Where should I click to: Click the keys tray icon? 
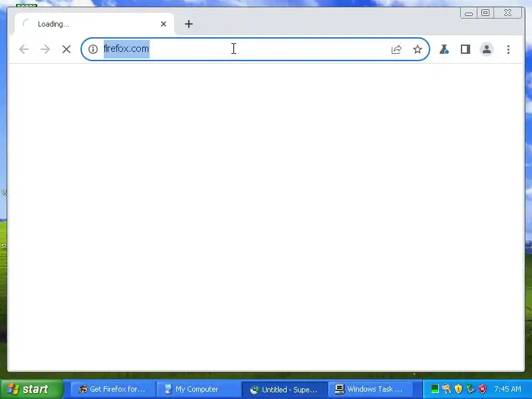point(446,389)
